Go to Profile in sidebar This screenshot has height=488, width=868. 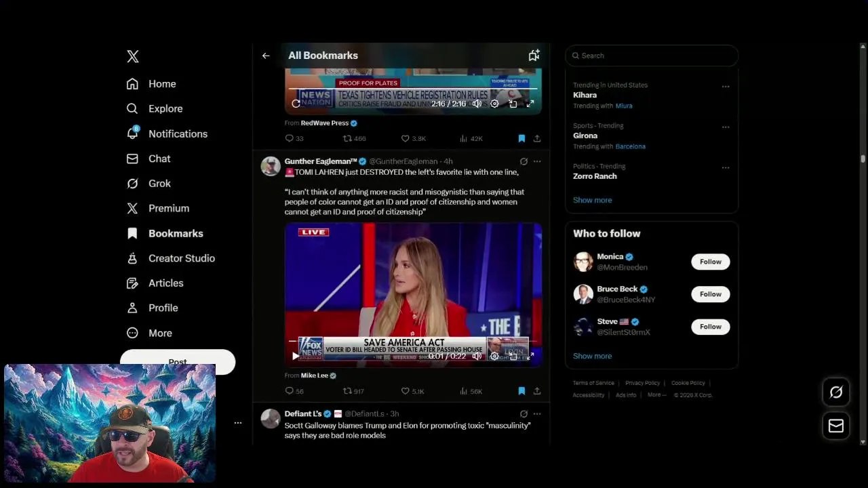pos(153,308)
